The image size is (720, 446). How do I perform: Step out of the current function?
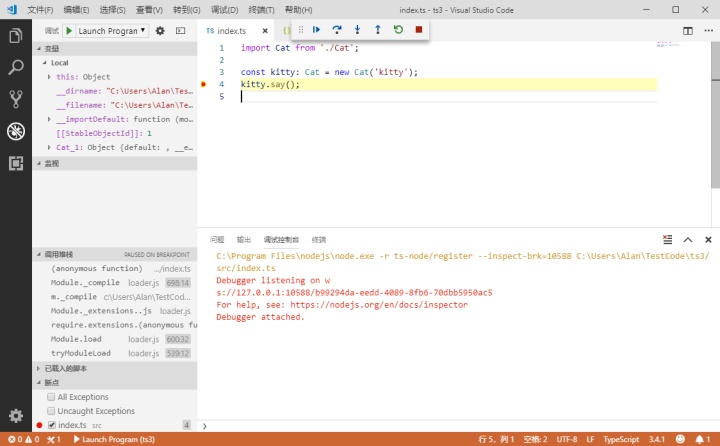377,30
